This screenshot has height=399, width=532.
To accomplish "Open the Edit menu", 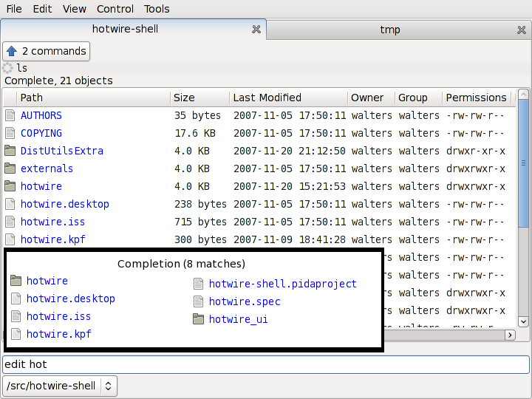I will click(42, 9).
